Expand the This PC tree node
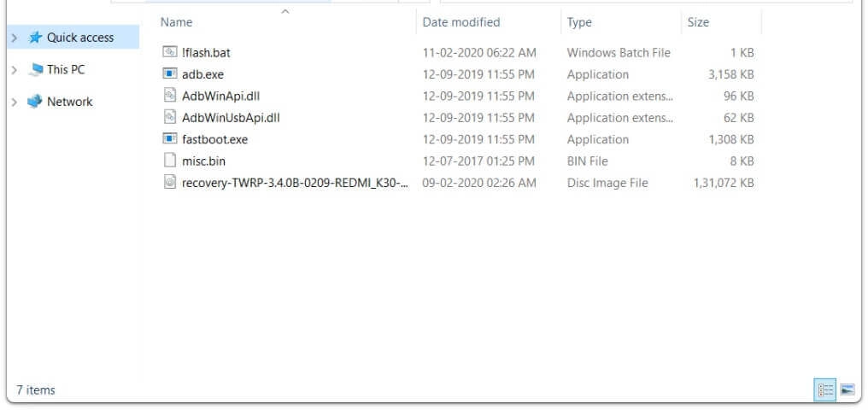 (15, 70)
